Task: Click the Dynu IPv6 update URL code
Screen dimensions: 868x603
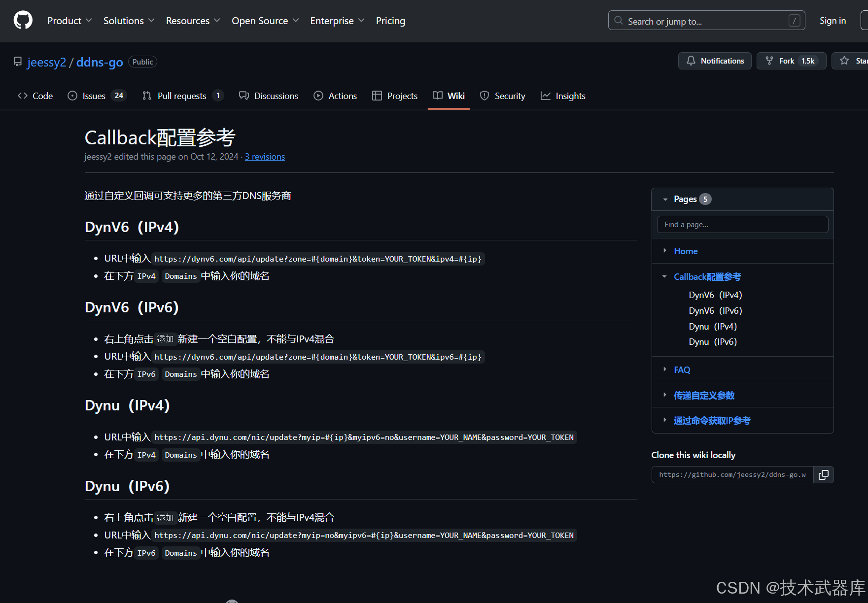Action: (x=364, y=535)
